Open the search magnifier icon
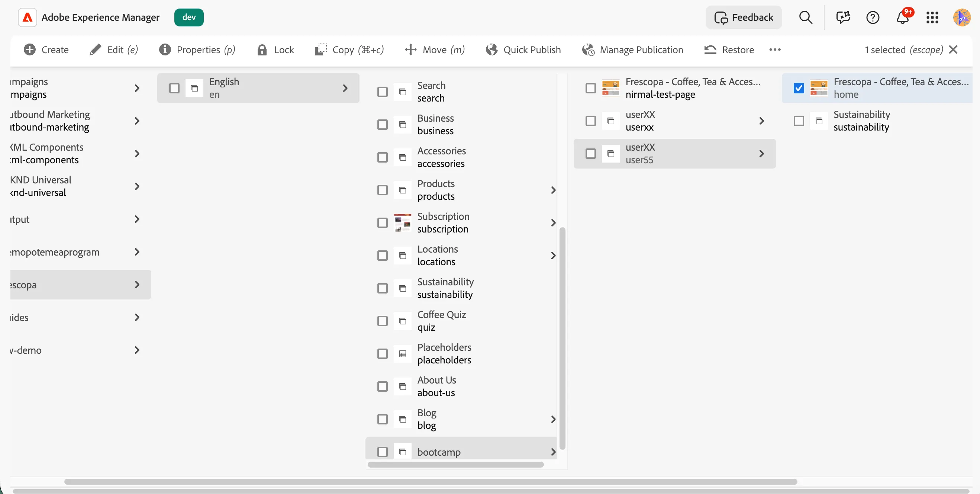The image size is (980, 494). coord(805,17)
